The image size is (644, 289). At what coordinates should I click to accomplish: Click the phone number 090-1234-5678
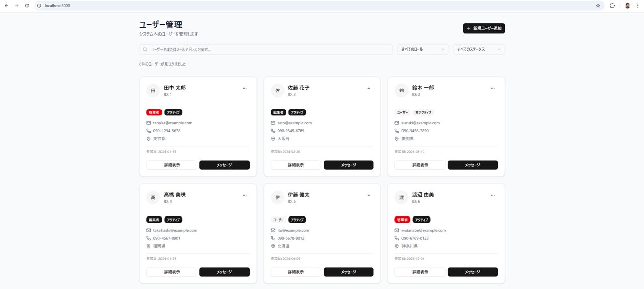167,131
